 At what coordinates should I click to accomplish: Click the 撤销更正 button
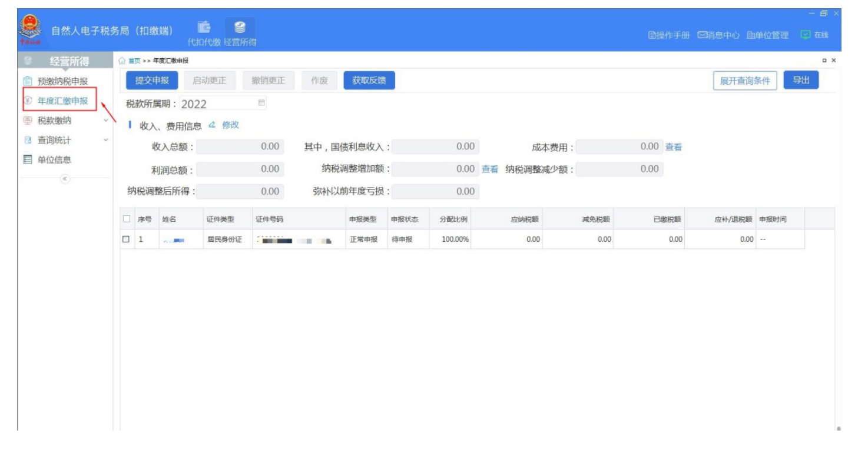point(268,81)
